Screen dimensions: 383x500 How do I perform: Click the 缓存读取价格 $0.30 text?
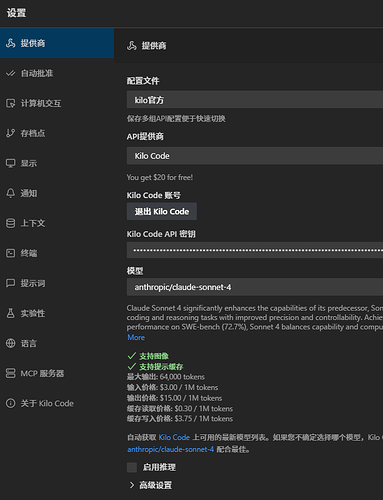[x=180, y=408]
